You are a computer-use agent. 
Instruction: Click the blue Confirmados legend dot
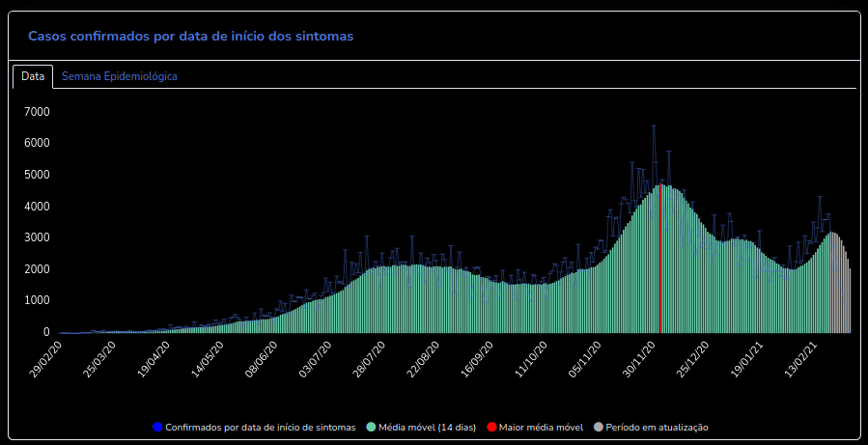pyautogui.click(x=158, y=427)
